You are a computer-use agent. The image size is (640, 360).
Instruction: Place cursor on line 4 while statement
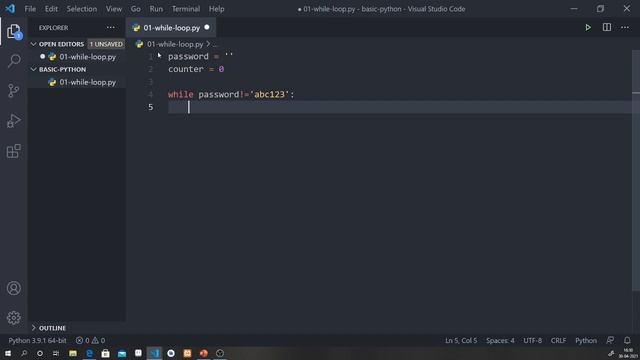click(231, 94)
